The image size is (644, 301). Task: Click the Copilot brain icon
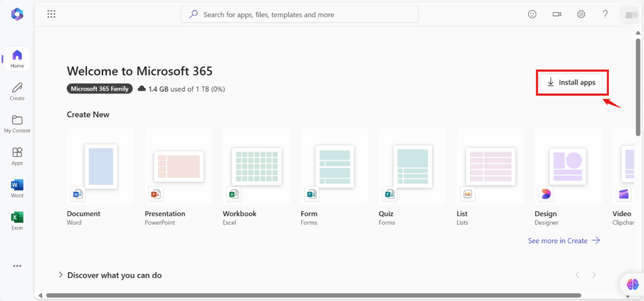pos(633,284)
